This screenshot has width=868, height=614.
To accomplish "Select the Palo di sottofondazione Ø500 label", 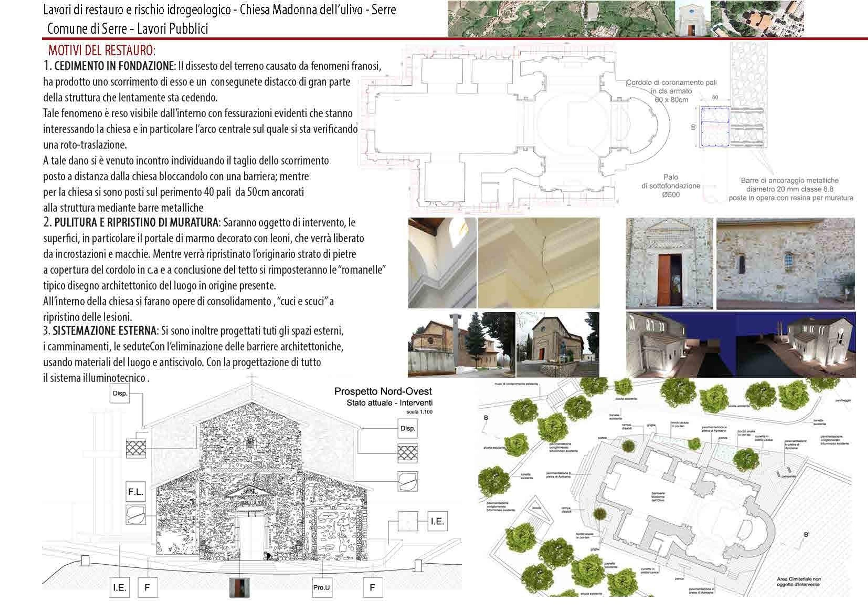I will pyautogui.click(x=671, y=186).
